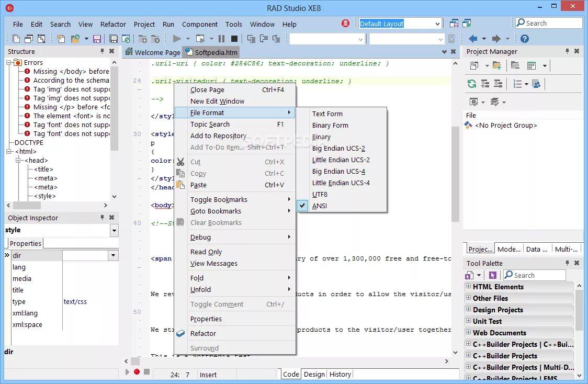Open the Refactor menu
The height and width of the screenshot is (384, 588).
click(x=113, y=24)
